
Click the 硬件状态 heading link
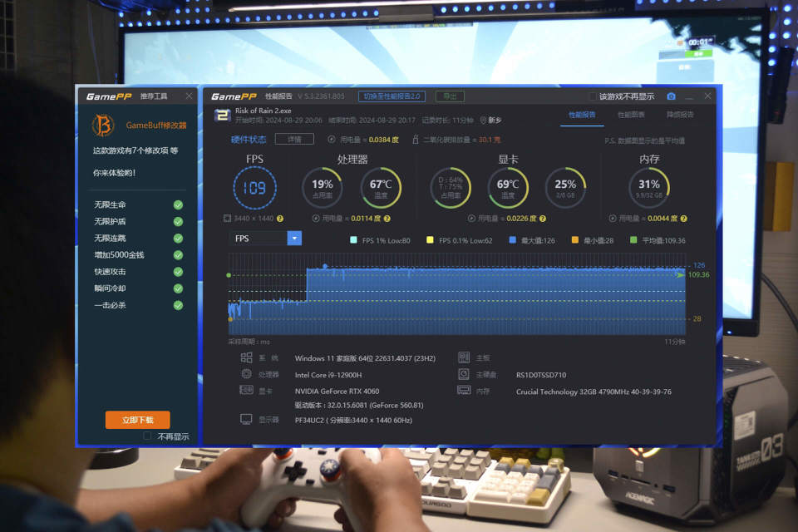click(x=249, y=140)
